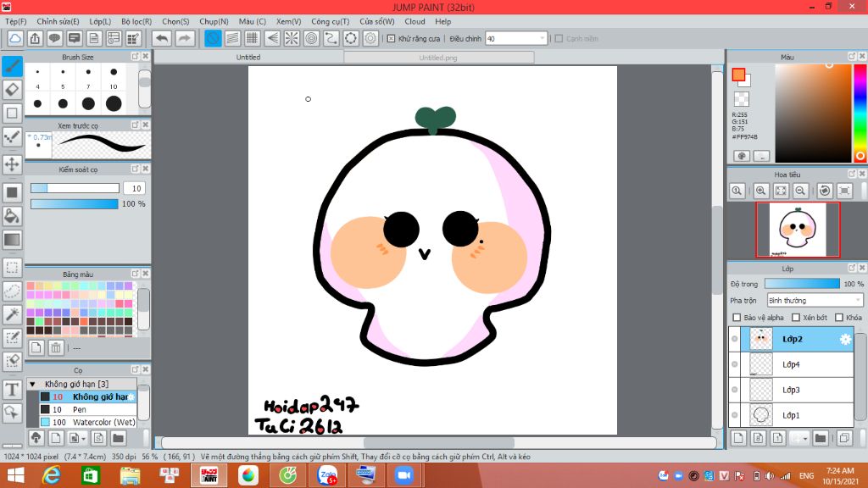The image size is (868, 488).
Task: Enable parallel lines snap
Action: pyautogui.click(x=232, y=38)
